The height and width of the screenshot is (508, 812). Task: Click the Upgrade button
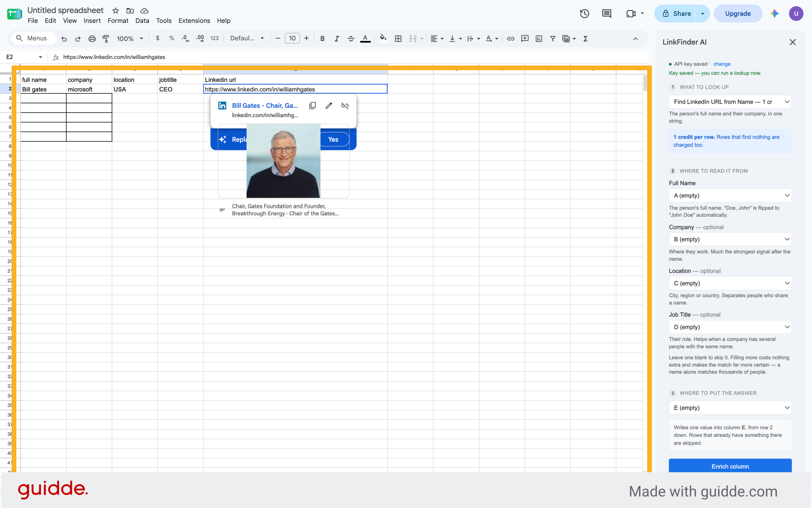point(738,14)
